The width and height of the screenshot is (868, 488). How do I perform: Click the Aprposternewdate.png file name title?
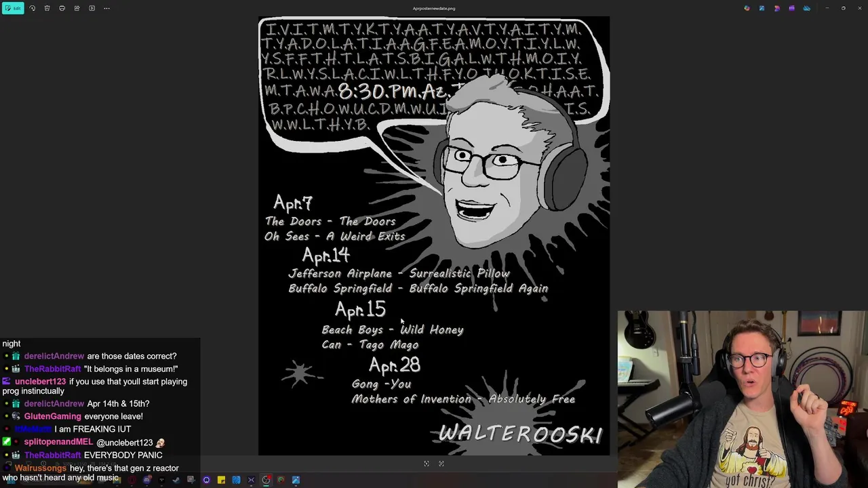(434, 8)
